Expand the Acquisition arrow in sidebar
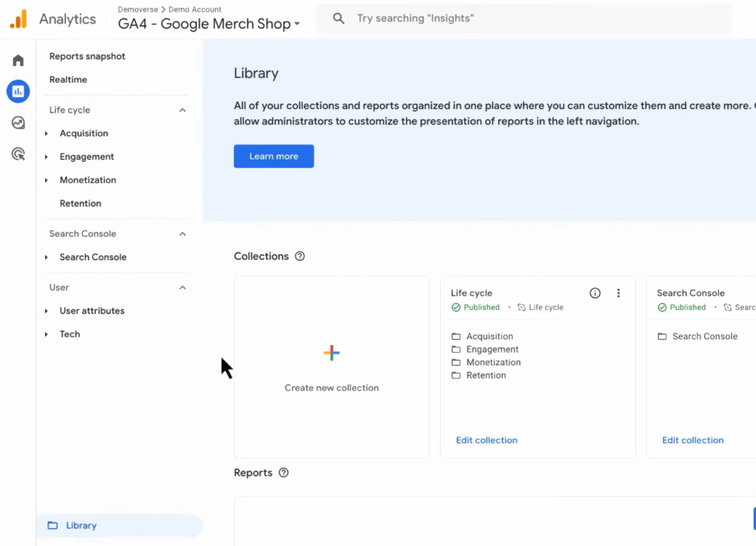Image resolution: width=756 pixels, height=546 pixels. point(47,134)
